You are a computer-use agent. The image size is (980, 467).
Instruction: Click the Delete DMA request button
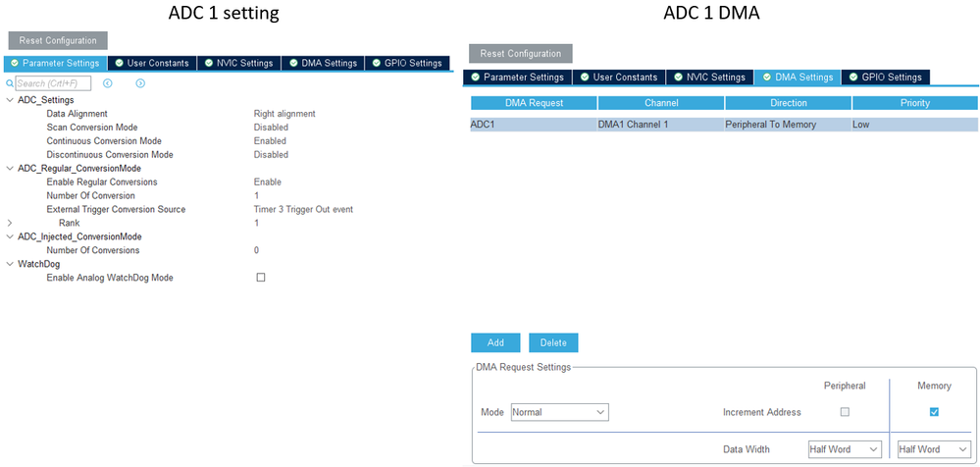tap(553, 342)
